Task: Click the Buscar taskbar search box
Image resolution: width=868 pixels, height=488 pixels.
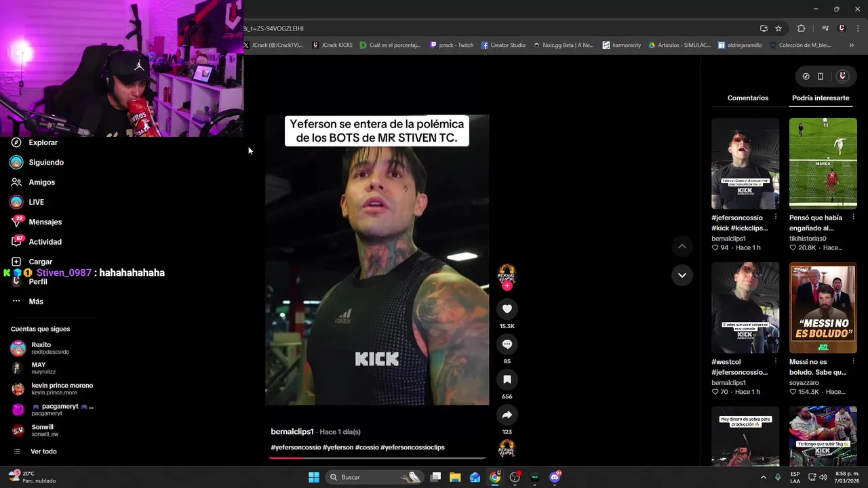Action: click(374, 477)
